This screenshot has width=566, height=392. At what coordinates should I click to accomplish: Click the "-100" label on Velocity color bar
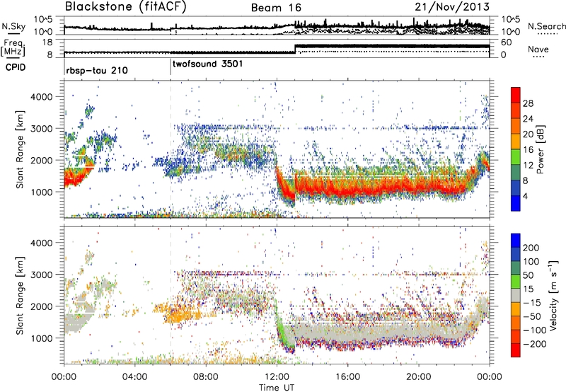tap(535, 330)
